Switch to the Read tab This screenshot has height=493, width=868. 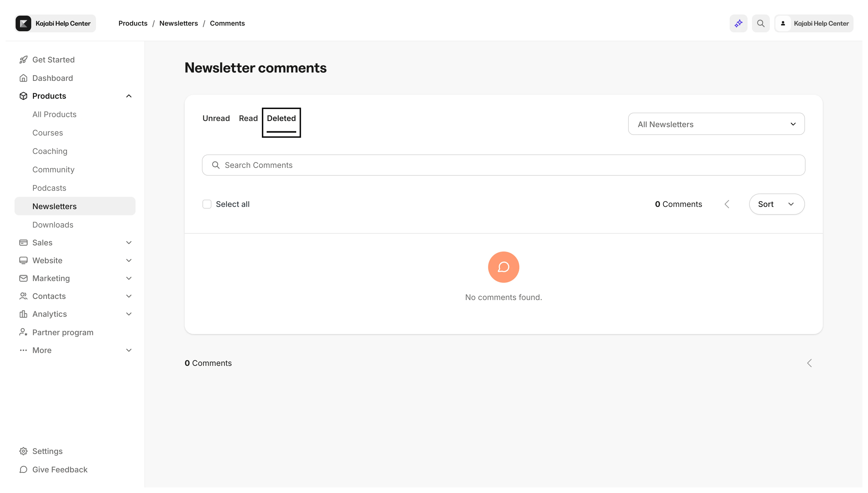tap(248, 118)
